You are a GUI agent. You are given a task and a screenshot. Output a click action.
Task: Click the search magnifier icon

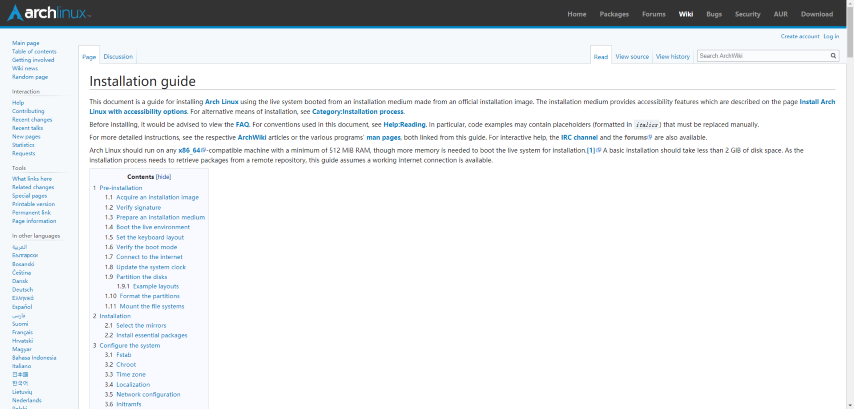833,56
